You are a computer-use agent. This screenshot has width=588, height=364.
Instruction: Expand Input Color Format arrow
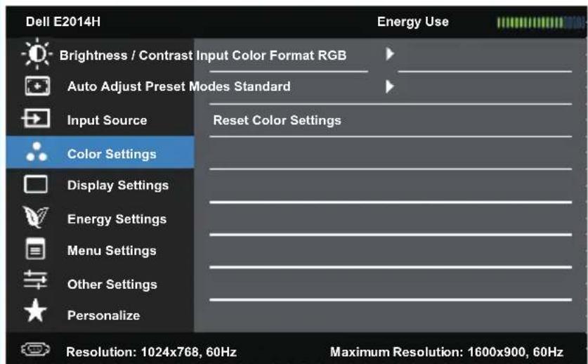390,54
